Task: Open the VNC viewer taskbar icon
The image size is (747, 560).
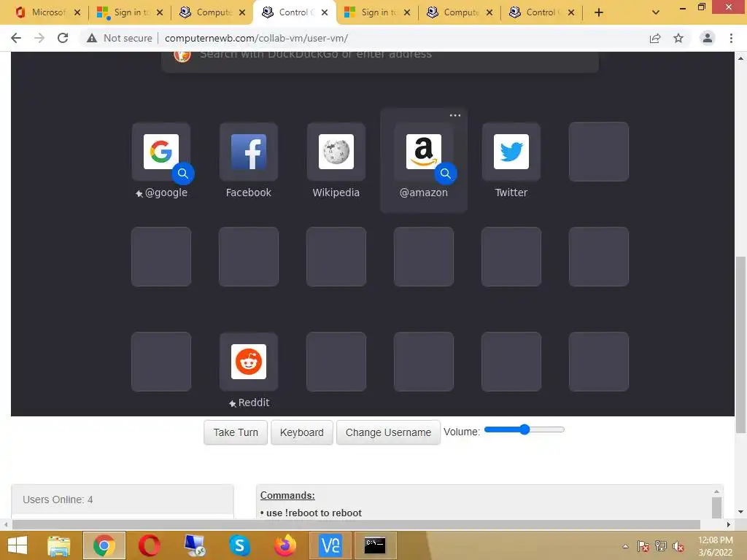Action: click(x=330, y=545)
